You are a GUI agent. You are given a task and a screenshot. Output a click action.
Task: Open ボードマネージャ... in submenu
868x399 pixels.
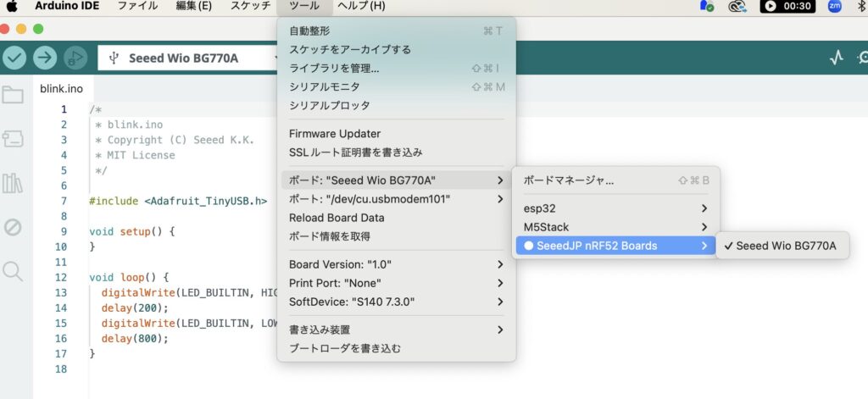pos(615,180)
